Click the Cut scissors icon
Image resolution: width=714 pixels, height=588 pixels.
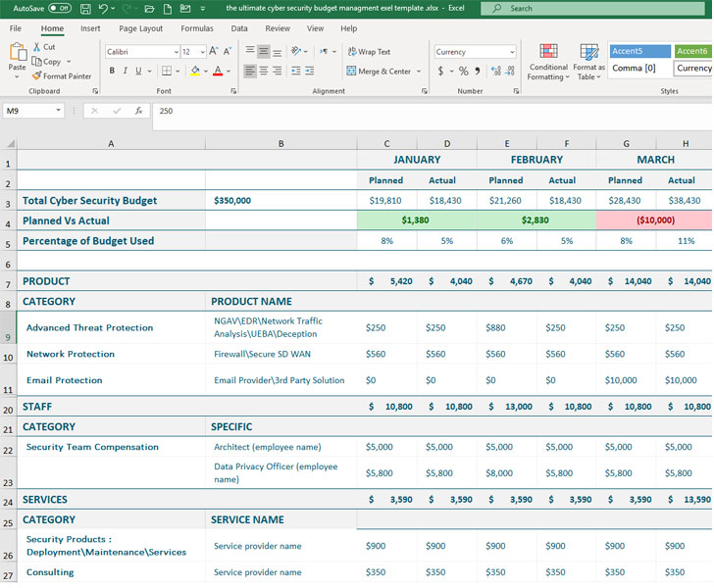[x=36, y=47]
